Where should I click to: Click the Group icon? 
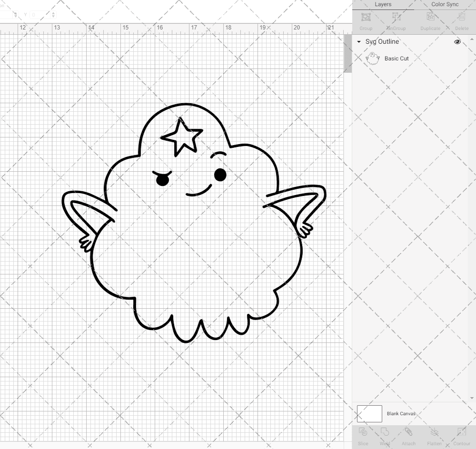(366, 21)
